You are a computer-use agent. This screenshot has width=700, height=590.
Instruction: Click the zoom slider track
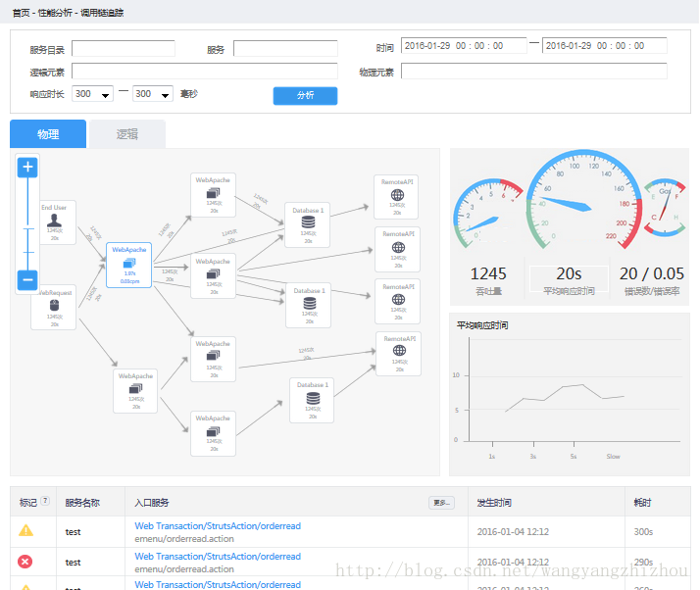[x=27, y=223]
